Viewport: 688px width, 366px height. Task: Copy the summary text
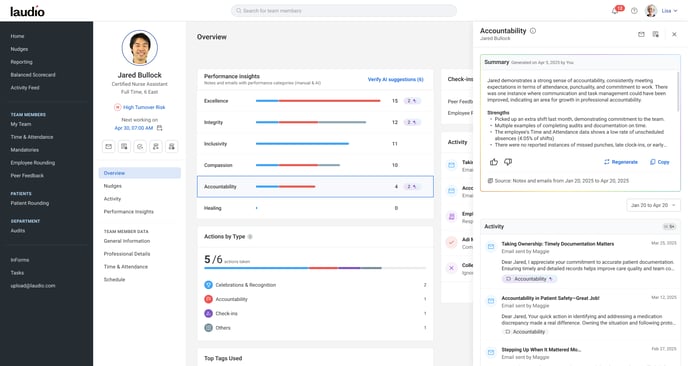tap(659, 162)
